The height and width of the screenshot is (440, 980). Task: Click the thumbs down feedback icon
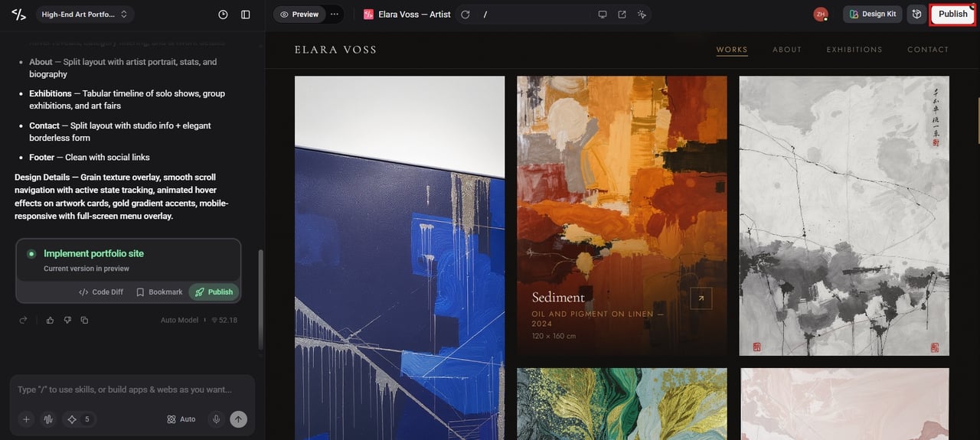(67, 320)
